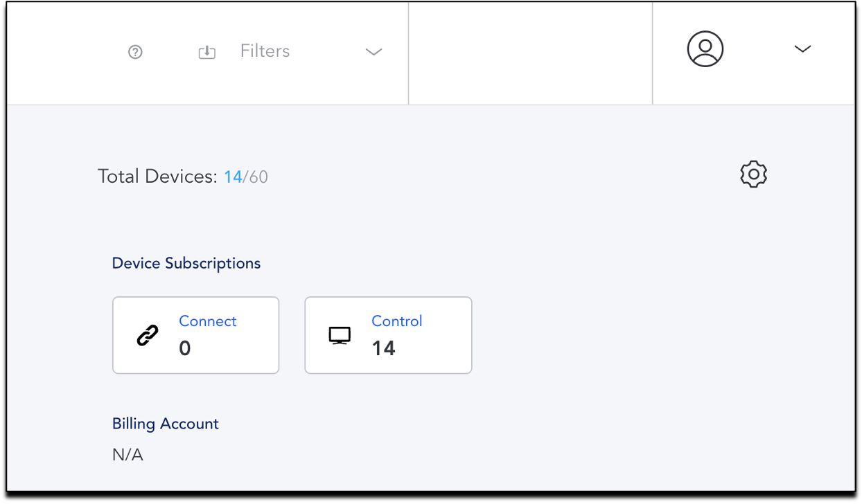This screenshot has width=862, height=504.
Task: Click the N/A billing account value
Action: [127, 456]
